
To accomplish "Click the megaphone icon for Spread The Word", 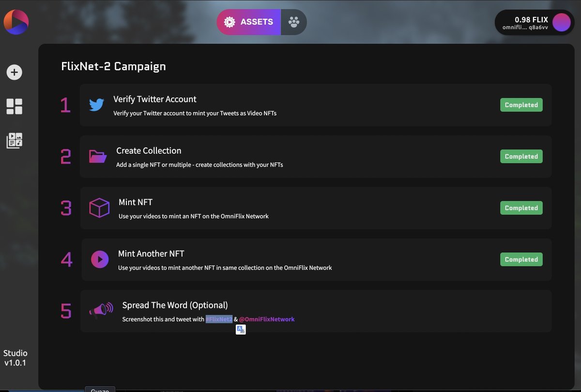I will point(101,311).
